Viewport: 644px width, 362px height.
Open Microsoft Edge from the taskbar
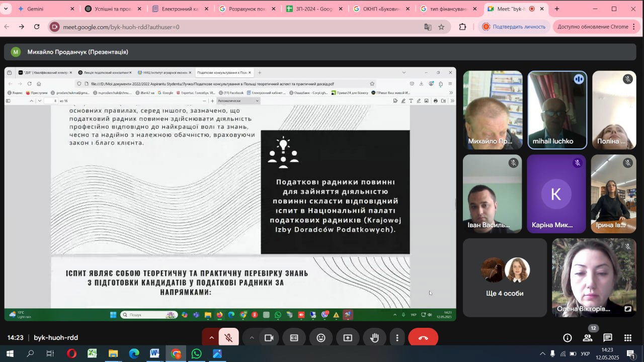tap(134, 353)
